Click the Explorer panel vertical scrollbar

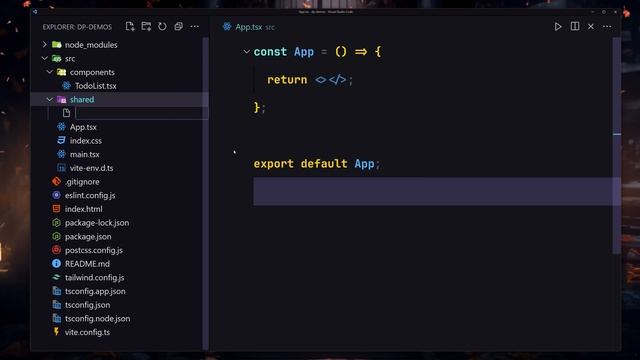click(x=206, y=194)
